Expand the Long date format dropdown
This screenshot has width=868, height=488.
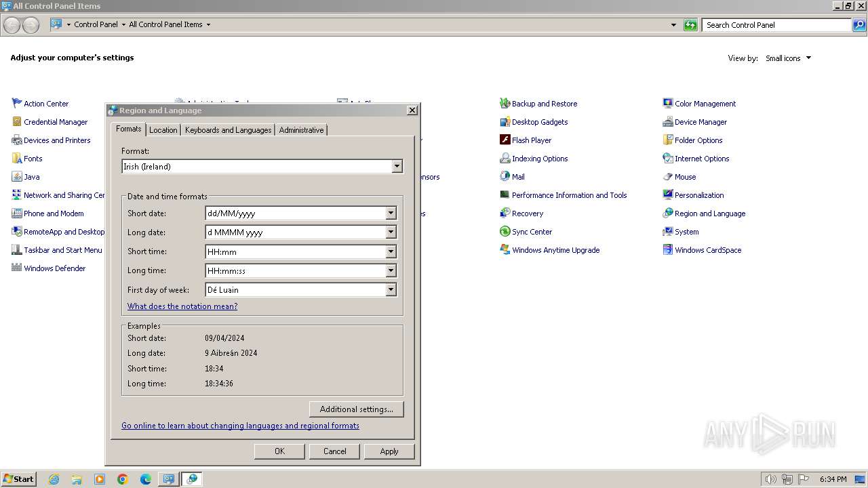tap(391, 232)
